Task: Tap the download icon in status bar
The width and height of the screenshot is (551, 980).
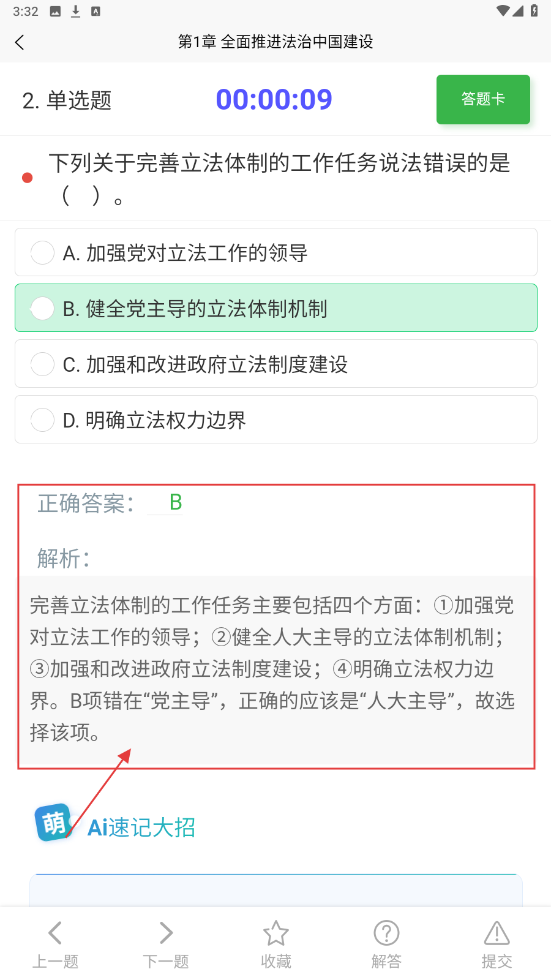Action: tap(76, 11)
